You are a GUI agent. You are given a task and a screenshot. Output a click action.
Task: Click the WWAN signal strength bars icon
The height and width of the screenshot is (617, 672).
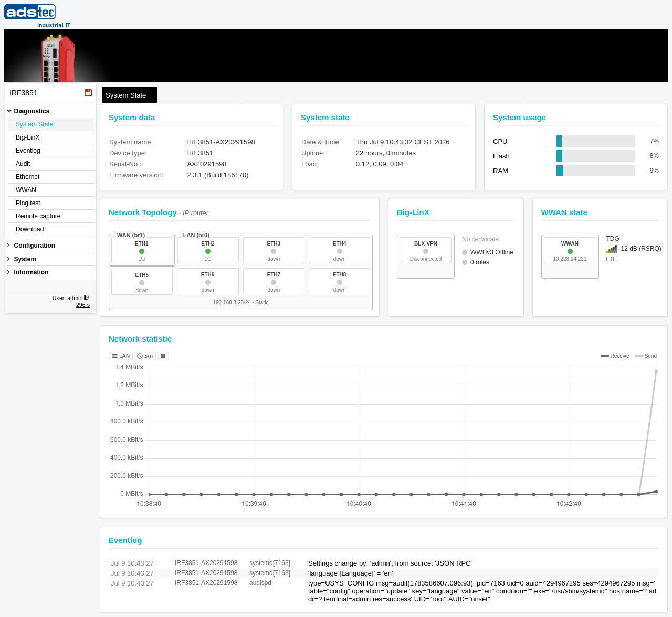(x=612, y=249)
